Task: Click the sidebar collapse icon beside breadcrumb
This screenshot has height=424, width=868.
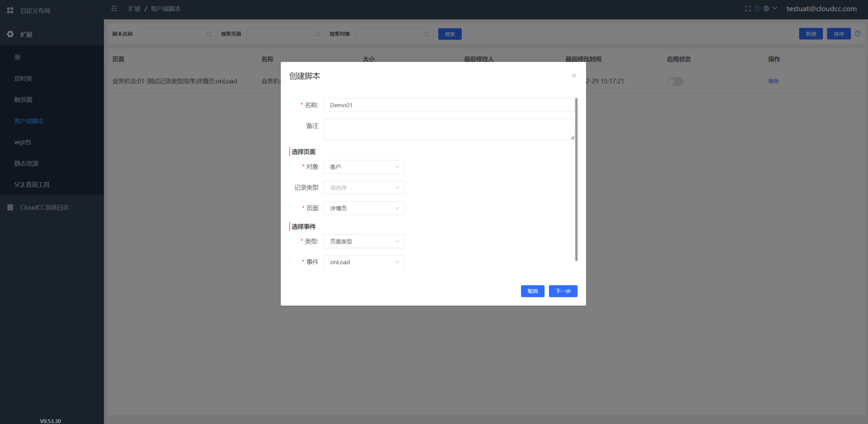Action: 115,9
